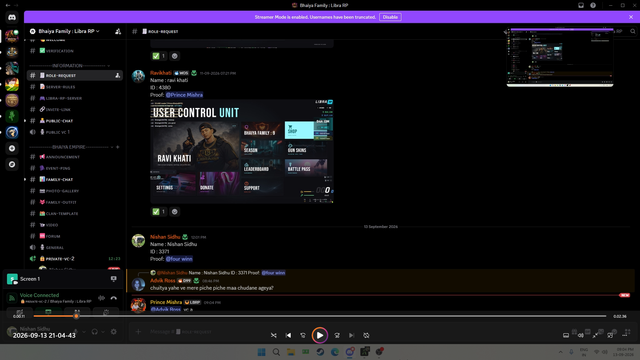Open the clan-template channel
Screen dimensions: 640x360
pyautogui.click(x=75, y=213)
